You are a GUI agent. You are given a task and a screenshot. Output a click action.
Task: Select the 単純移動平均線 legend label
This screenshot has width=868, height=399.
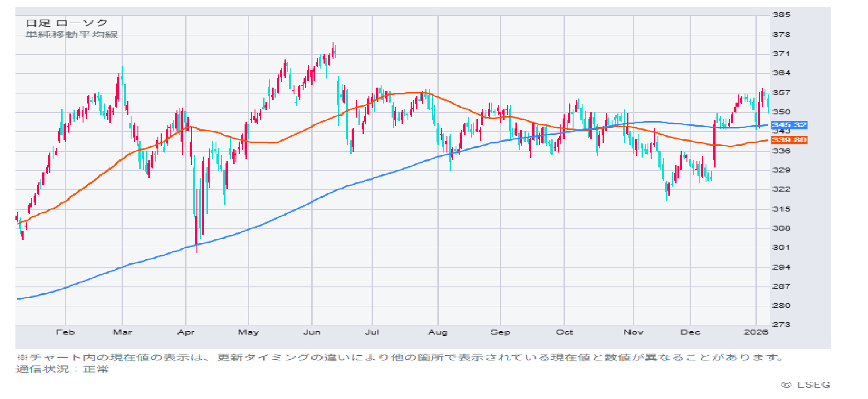(x=72, y=34)
